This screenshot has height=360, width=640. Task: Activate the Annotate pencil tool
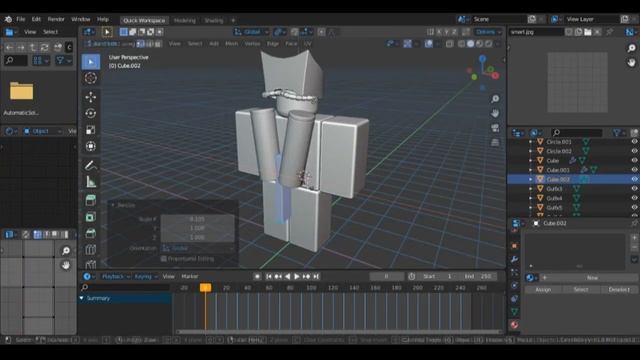pos(91,165)
